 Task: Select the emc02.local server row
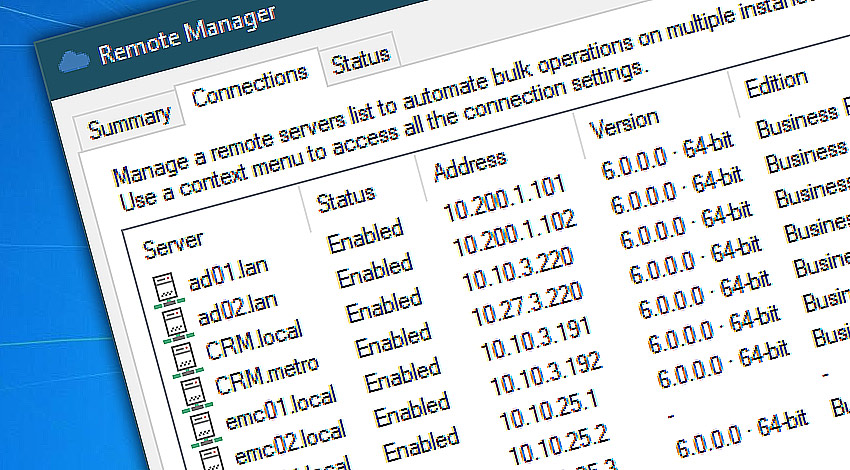click(x=289, y=443)
